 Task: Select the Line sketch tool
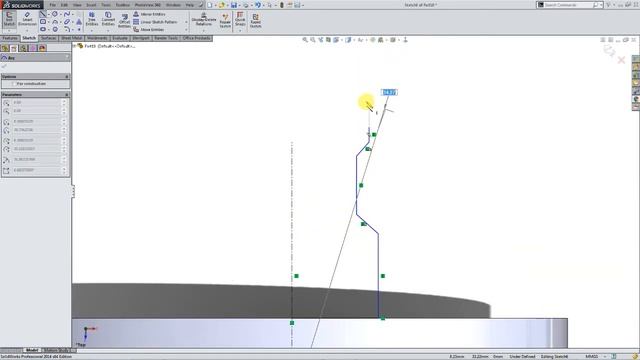tap(42, 14)
